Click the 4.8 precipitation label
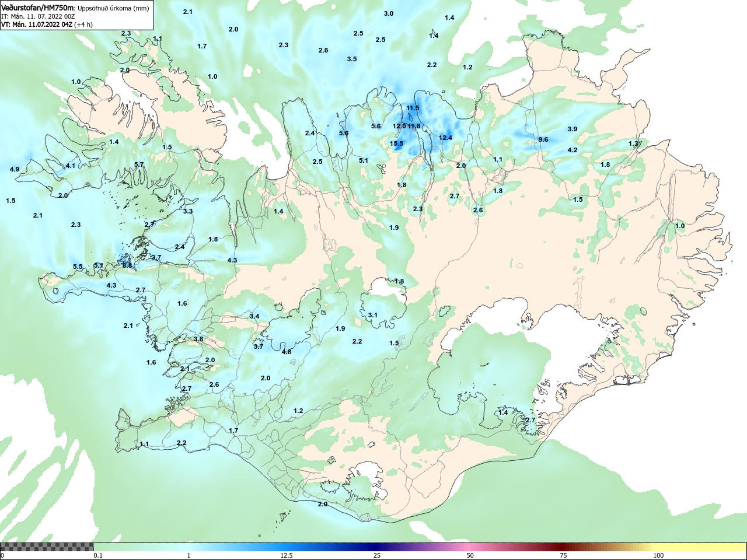 (287, 352)
